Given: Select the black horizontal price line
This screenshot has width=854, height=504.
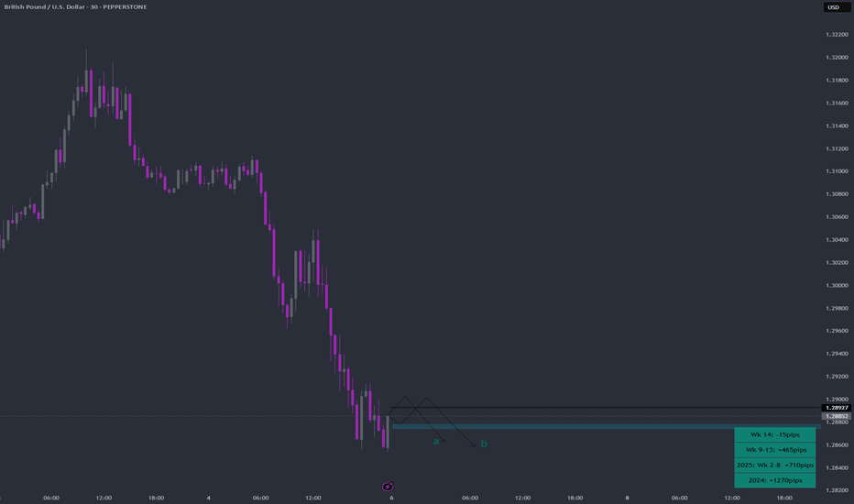Looking at the screenshot, I should click(606, 408).
